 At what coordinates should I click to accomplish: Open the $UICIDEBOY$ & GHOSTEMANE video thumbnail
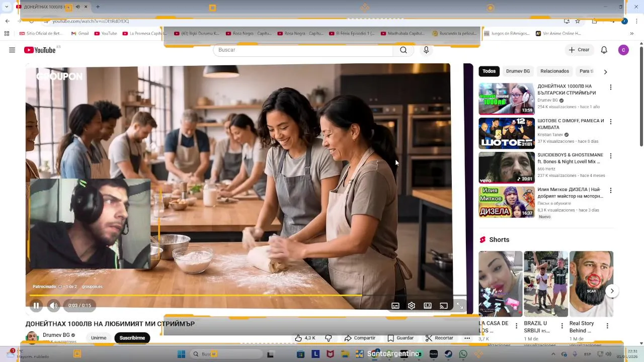pos(507,167)
